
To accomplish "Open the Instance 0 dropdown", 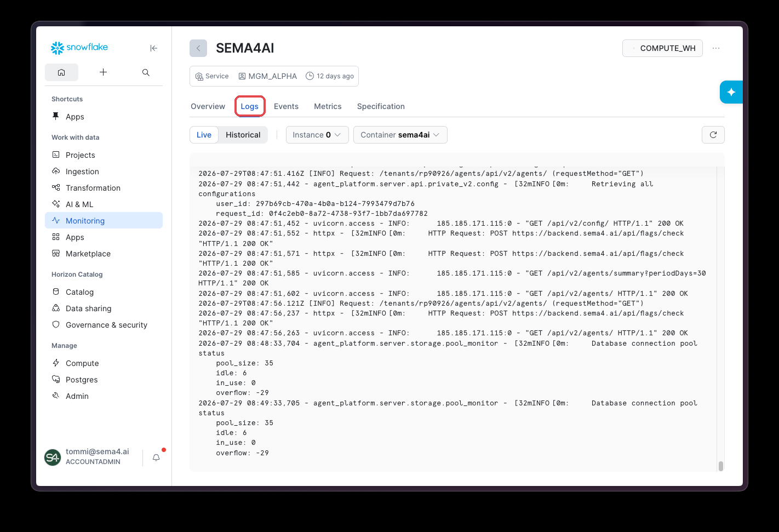I will tap(317, 135).
